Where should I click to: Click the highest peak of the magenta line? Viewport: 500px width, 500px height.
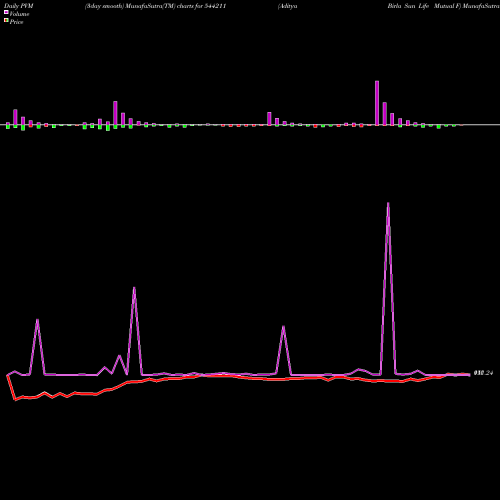(388, 203)
